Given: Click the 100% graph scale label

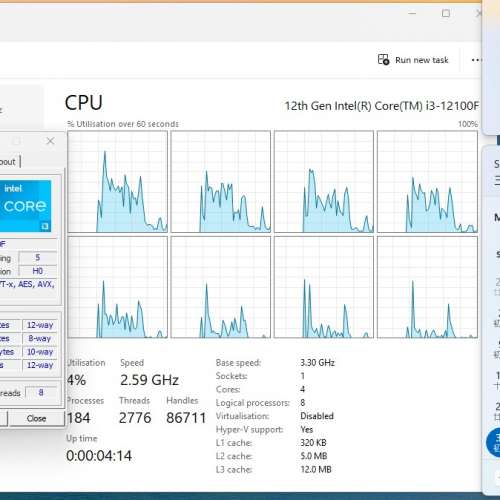Looking at the screenshot, I should 468,124.
